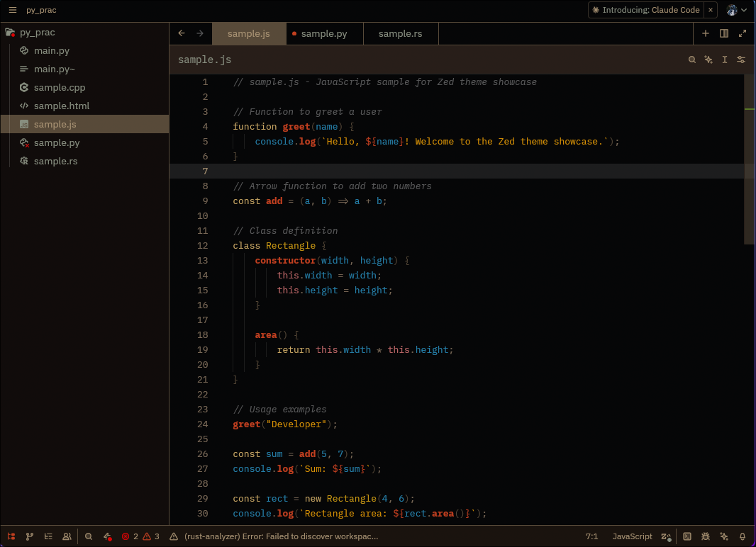Click the new tab plus icon
756x547 pixels.
[x=706, y=33]
